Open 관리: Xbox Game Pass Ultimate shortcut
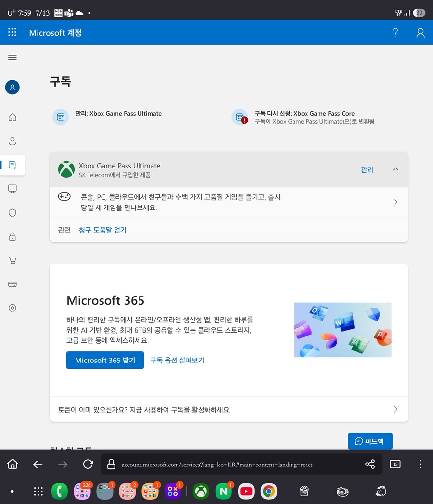Image resolution: width=433 pixels, height=504 pixels. (107, 116)
